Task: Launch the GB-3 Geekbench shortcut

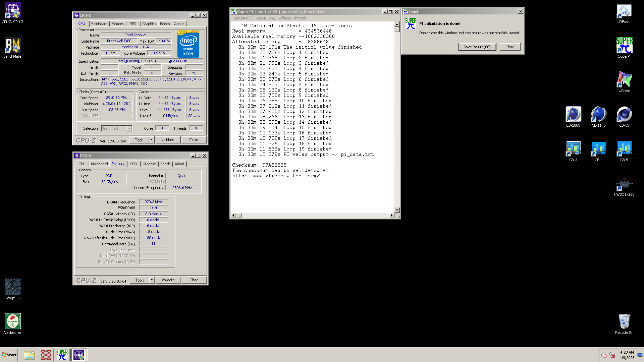Action: pos(573,151)
